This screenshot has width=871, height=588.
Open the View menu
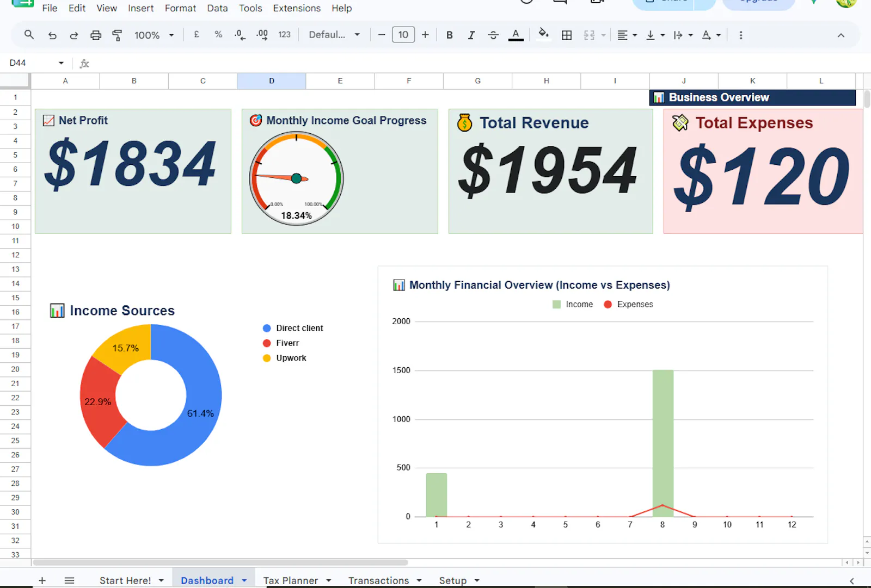pyautogui.click(x=107, y=8)
